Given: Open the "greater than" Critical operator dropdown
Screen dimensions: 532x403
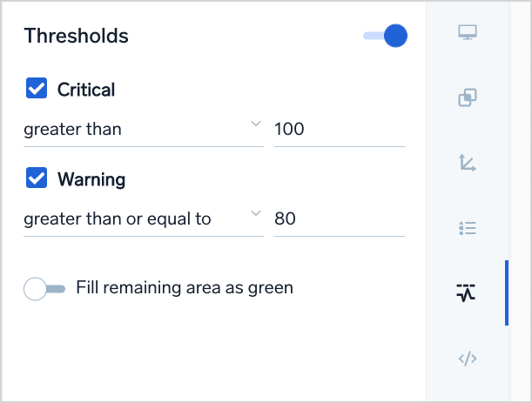Looking at the screenshot, I should coord(139,130).
